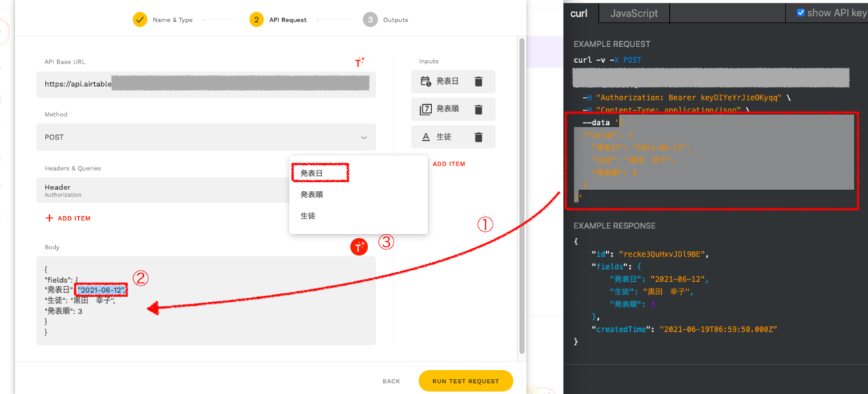
Task: Click the EXAMPLE RESPONSE heading
Action: 614,226
